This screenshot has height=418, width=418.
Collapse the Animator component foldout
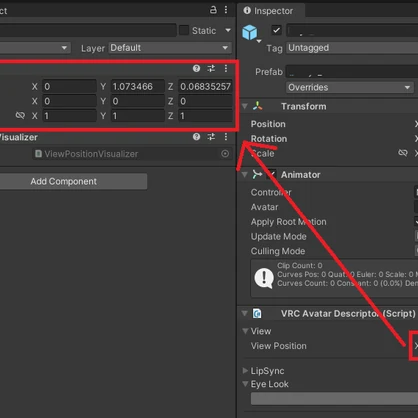tap(245, 174)
